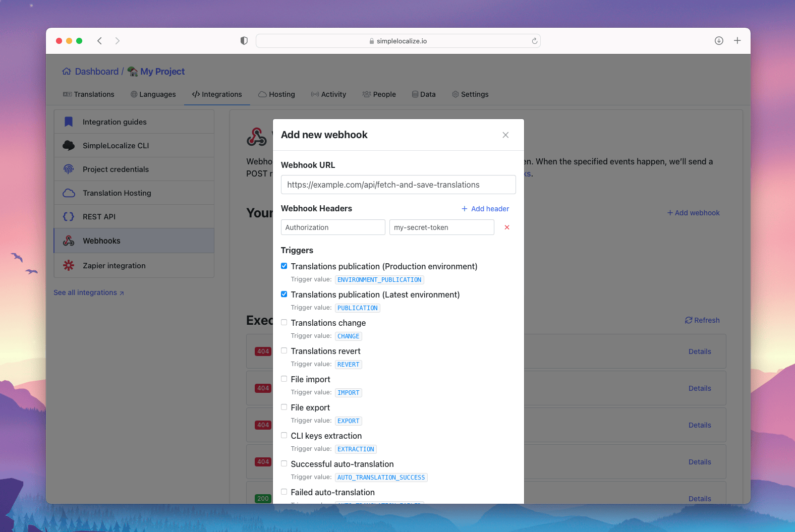Image resolution: width=795 pixels, height=532 pixels.
Task: Select the IMPORT trigger value tag
Action: coord(349,393)
